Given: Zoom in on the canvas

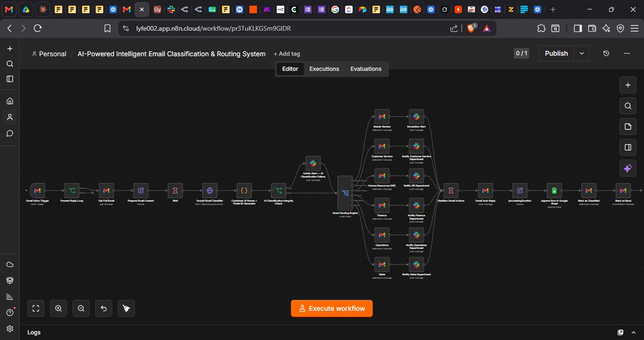Looking at the screenshot, I should 58,308.
